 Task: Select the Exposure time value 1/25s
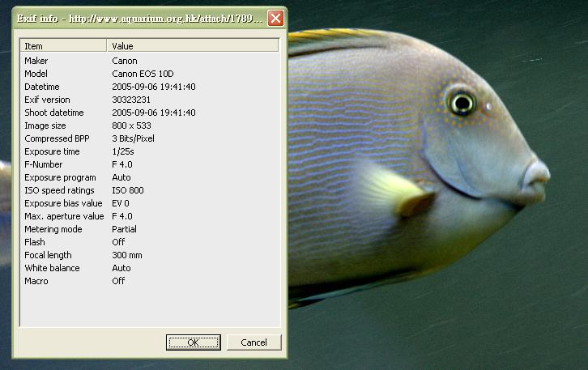(x=123, y=151)
